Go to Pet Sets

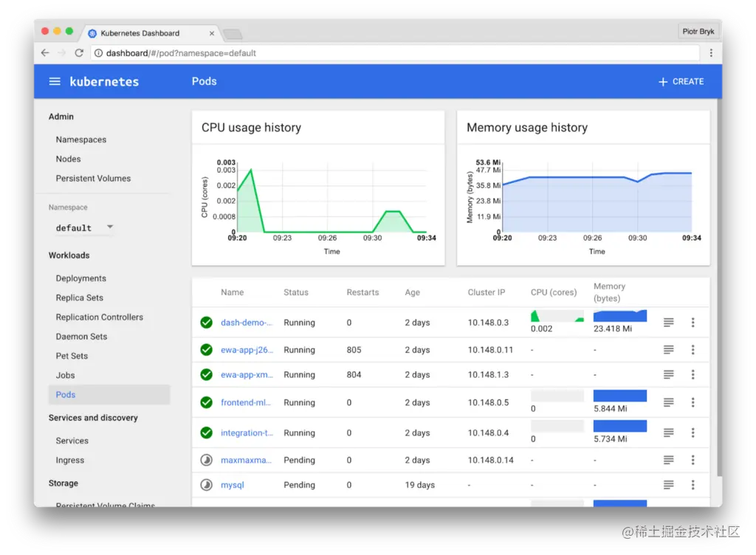point(72,356)
